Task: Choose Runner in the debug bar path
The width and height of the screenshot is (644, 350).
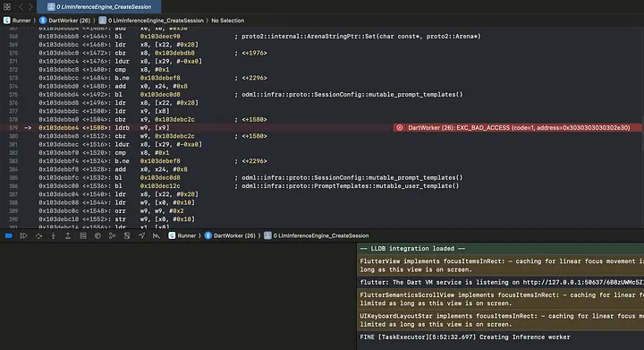Action: pyautogui.click(x=182, y=235)
